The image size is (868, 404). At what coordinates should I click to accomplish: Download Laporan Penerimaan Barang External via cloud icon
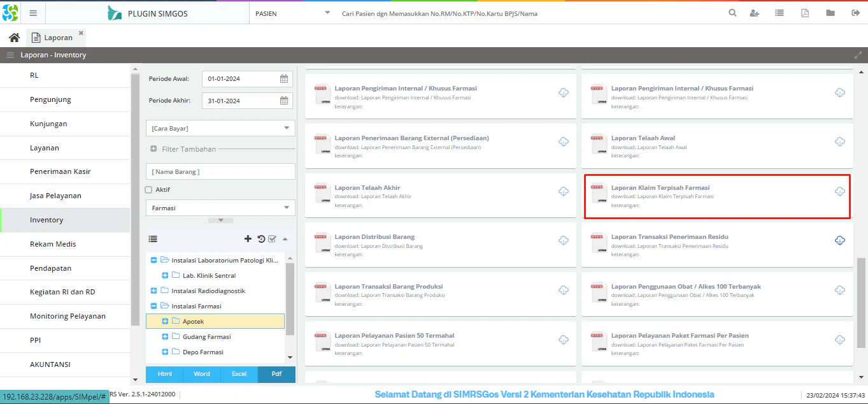563,141
